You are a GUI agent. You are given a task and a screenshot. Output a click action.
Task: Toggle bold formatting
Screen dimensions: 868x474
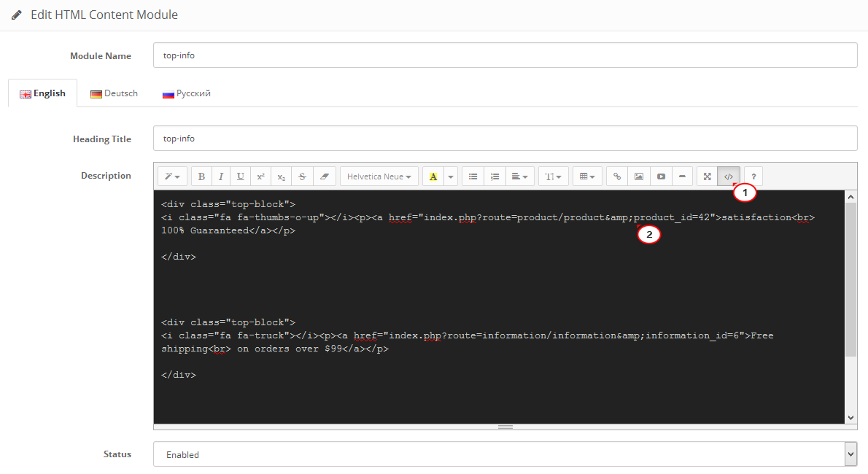201,176
